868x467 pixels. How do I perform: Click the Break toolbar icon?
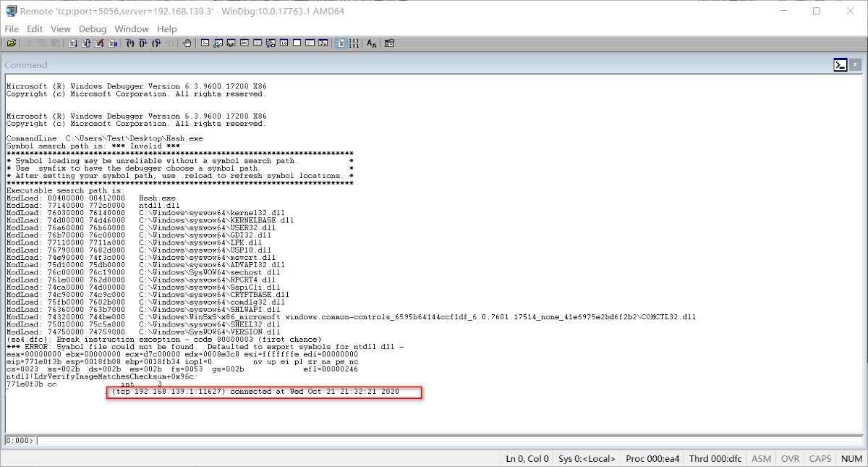[x=113, y=43]
